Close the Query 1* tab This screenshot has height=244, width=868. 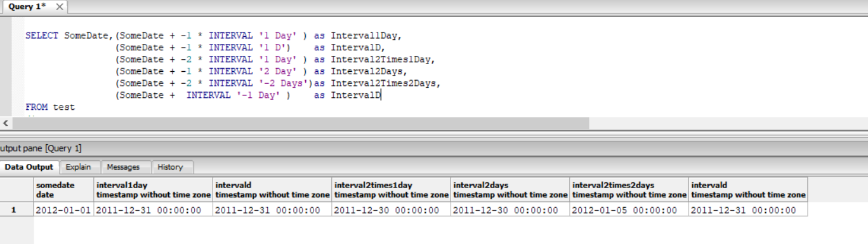click(x=60, y=7)
